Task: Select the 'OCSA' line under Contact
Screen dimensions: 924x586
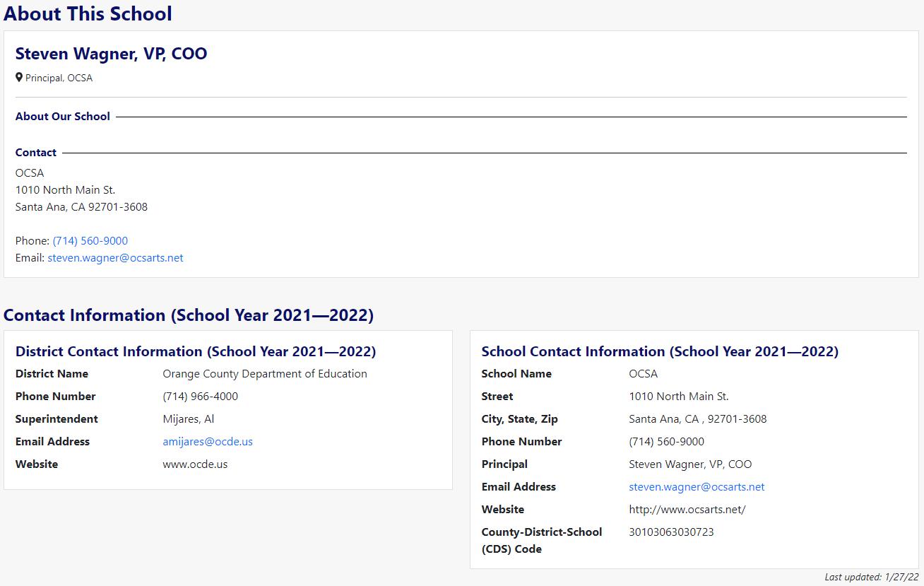Action: pyautogui.click(x=30, y=173)
